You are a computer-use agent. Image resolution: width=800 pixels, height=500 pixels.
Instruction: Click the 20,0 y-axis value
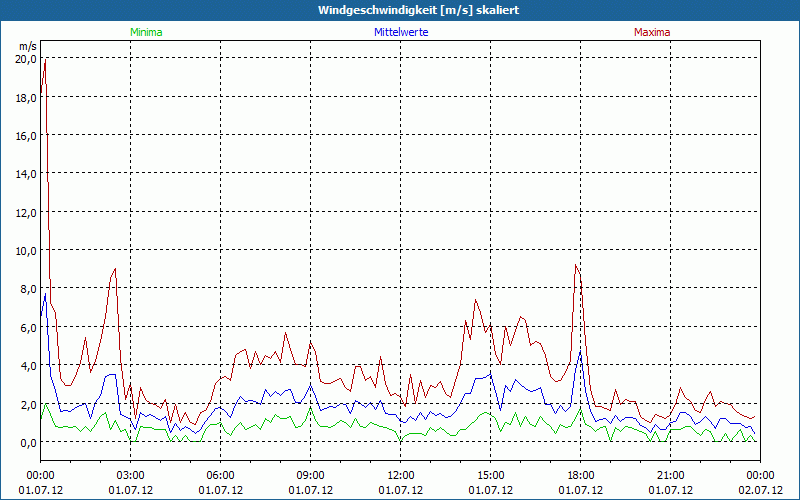click(x=26, y=59)
